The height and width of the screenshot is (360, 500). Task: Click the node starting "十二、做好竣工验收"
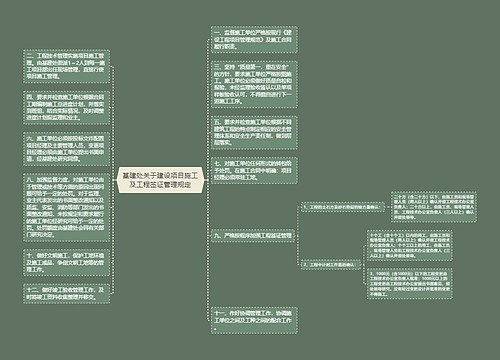click(x=66, y=293)
